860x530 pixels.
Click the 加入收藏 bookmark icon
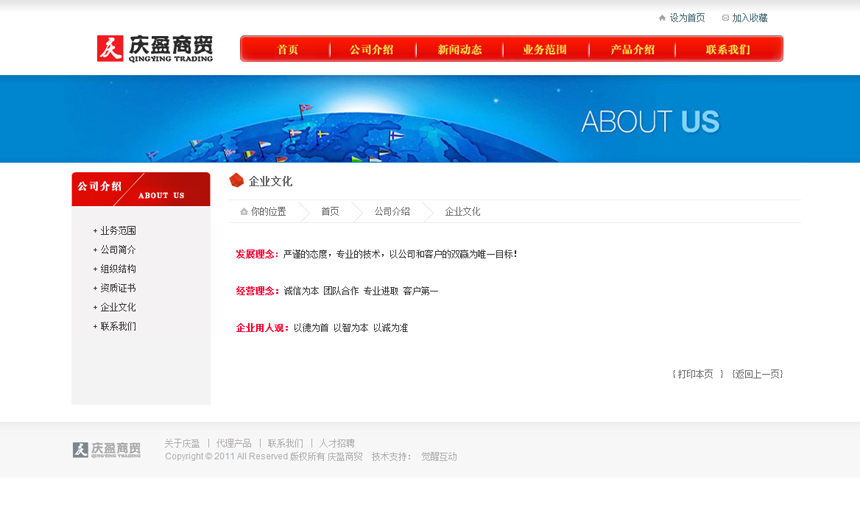pos(726,18)
